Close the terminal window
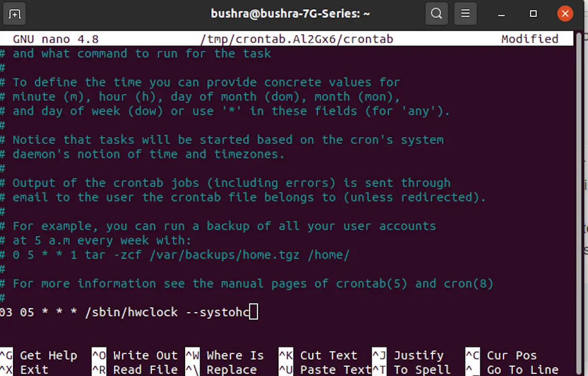 (565, 14)
